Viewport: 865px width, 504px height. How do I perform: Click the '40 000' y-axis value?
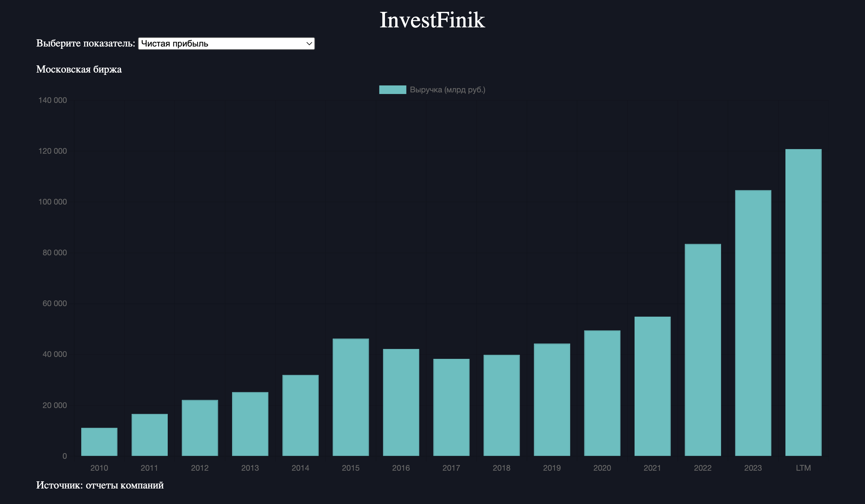[x=54, y=354]
